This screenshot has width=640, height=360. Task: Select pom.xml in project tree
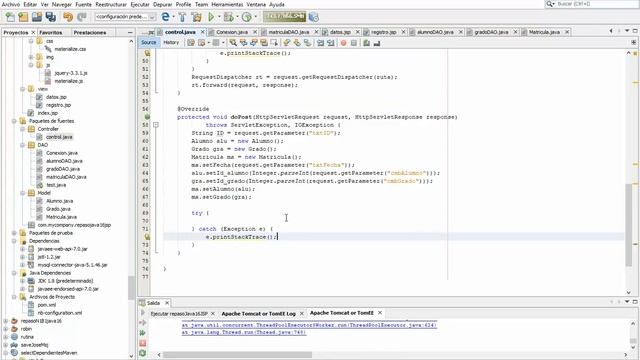(47, 305)
